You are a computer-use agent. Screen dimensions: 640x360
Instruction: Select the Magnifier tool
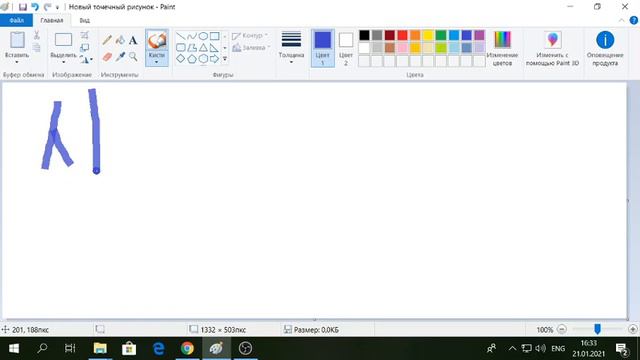coord(133,56)
